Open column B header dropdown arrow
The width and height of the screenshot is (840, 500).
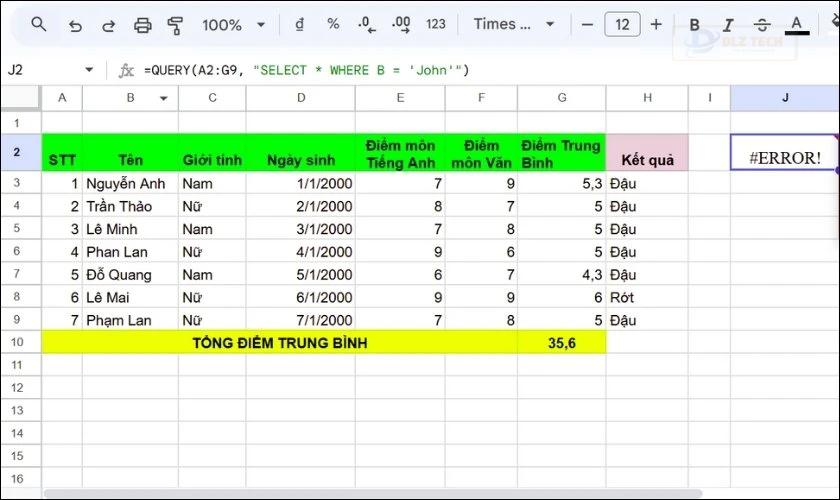pos(163,98)
